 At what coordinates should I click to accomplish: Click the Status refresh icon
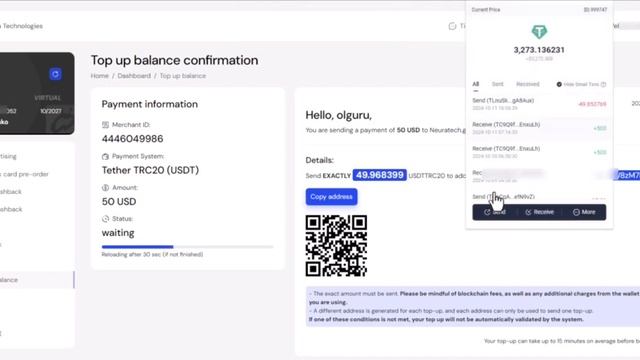(x=105, y=219)
